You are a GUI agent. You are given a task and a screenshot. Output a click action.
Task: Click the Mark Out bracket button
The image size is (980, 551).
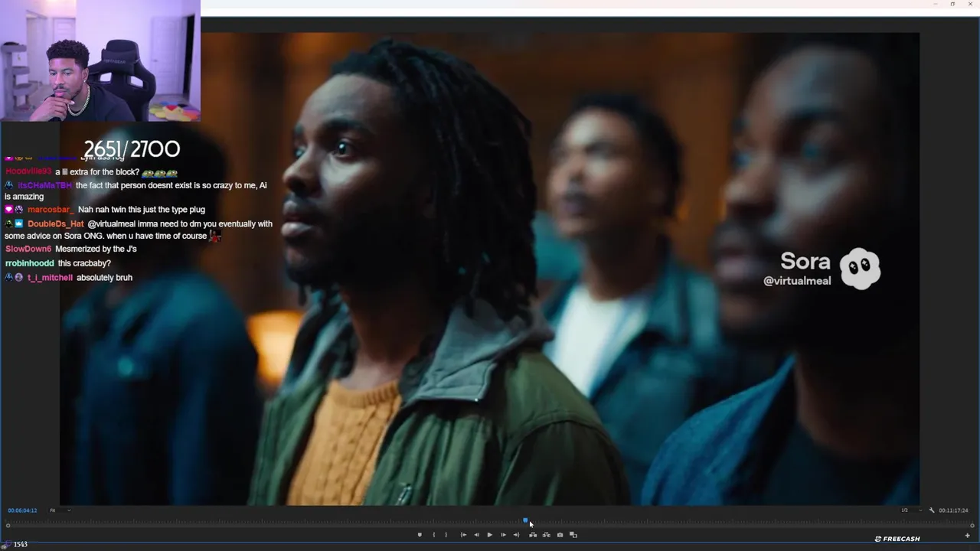(x=446, y=535)
